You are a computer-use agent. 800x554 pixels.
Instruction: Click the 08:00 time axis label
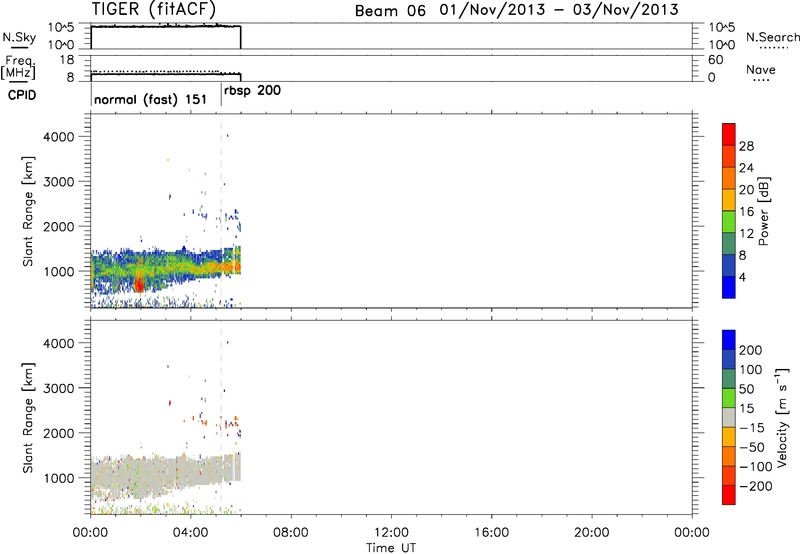tap(291, 533)
